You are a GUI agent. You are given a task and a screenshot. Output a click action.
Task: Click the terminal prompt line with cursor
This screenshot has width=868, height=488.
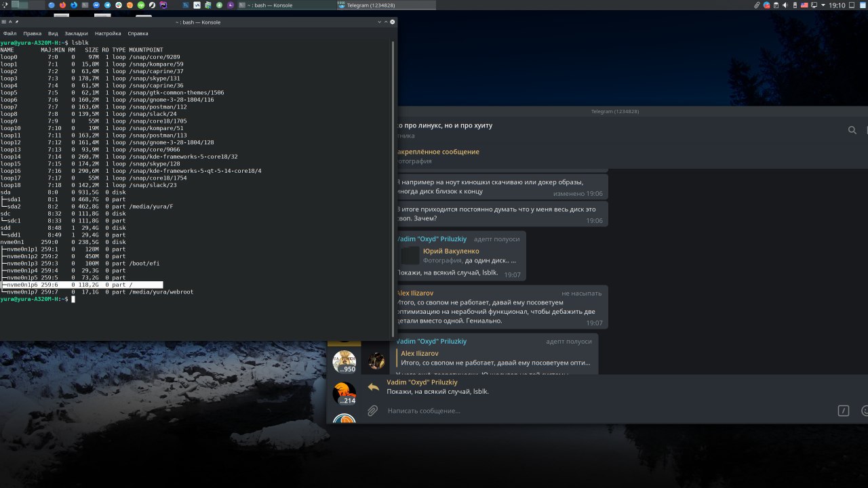click(x=37, y=299)
